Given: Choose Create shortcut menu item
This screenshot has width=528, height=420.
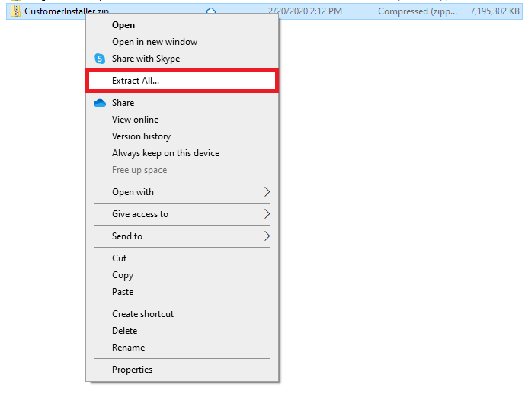Looking at the screenshot, I should point(142,314).
